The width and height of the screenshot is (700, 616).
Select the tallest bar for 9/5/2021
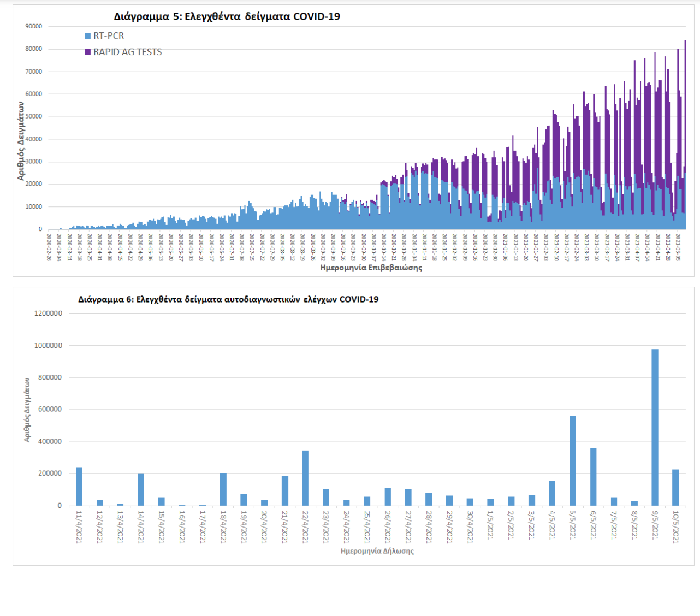coord(655,427)
